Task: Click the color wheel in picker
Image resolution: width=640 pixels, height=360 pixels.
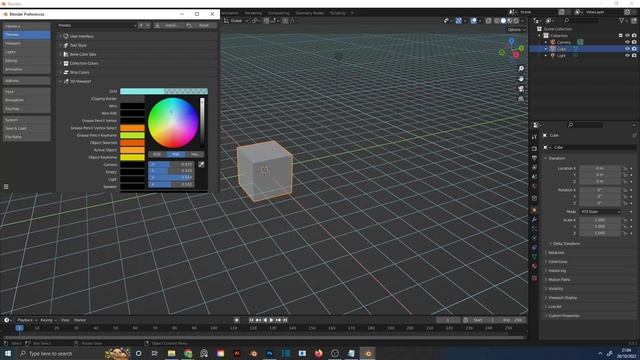Action: [173, 123]
